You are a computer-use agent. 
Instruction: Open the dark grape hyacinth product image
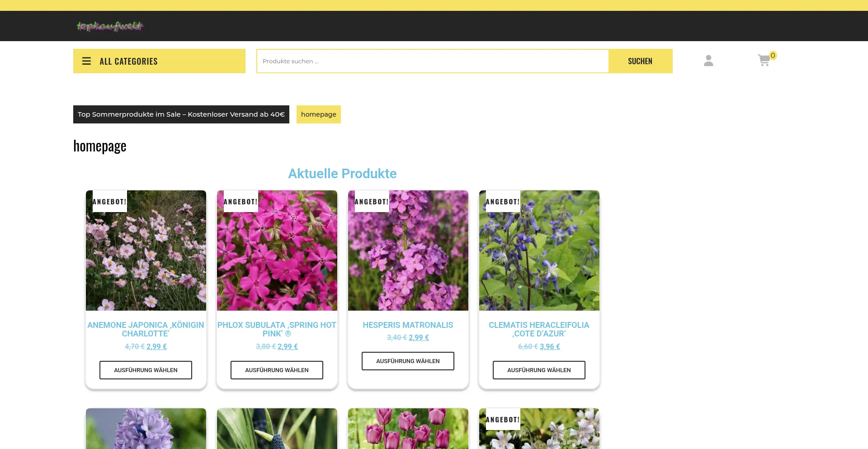[x=277, y=429]
